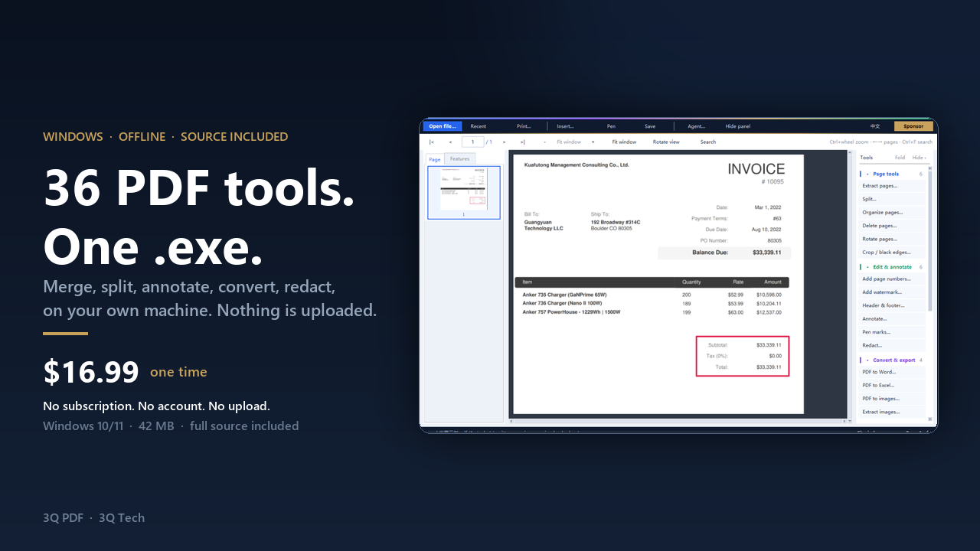Select greyed Fit window zoom label
980x551 pixels.
coord(569,142)
